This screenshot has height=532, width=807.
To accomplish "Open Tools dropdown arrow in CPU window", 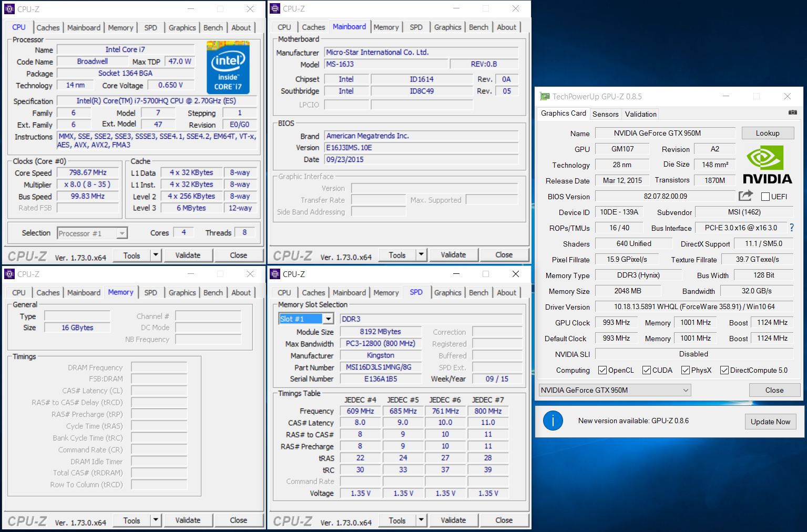I will point(156,255).
